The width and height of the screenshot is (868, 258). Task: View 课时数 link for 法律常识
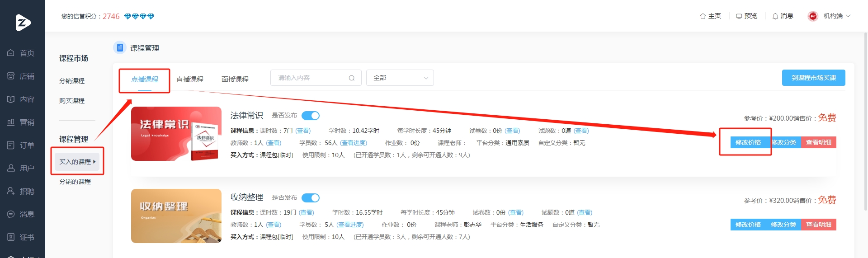(x=303, y=131)
